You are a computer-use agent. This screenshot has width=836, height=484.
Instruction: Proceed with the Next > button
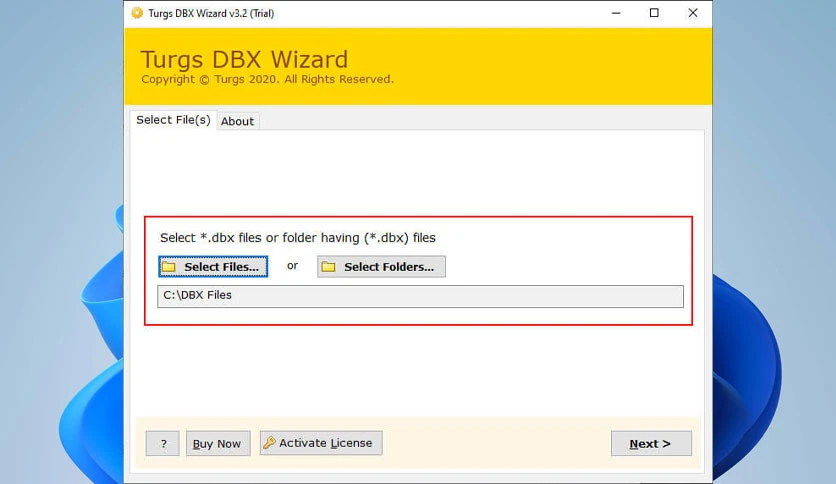(651, 443)
